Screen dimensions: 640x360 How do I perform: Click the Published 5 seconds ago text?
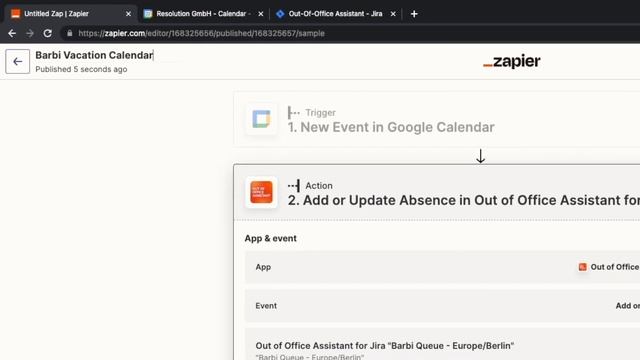[x=81, y=69]
